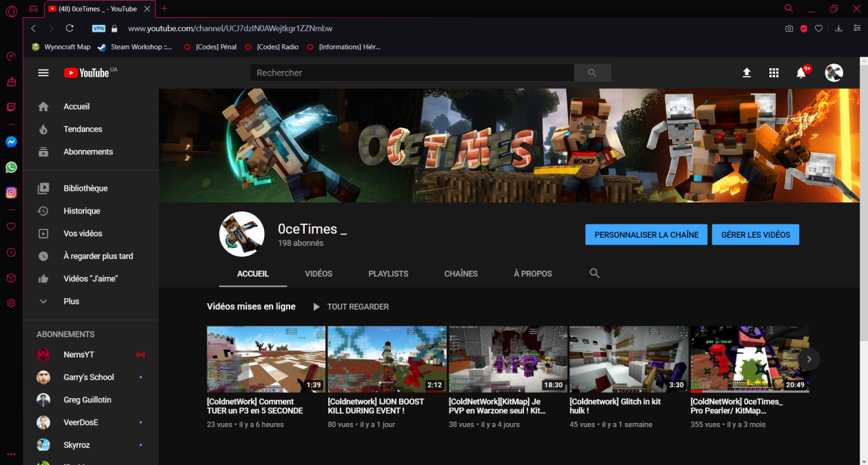Open IJON BOOST KILL video title

(x=376, y=406)
